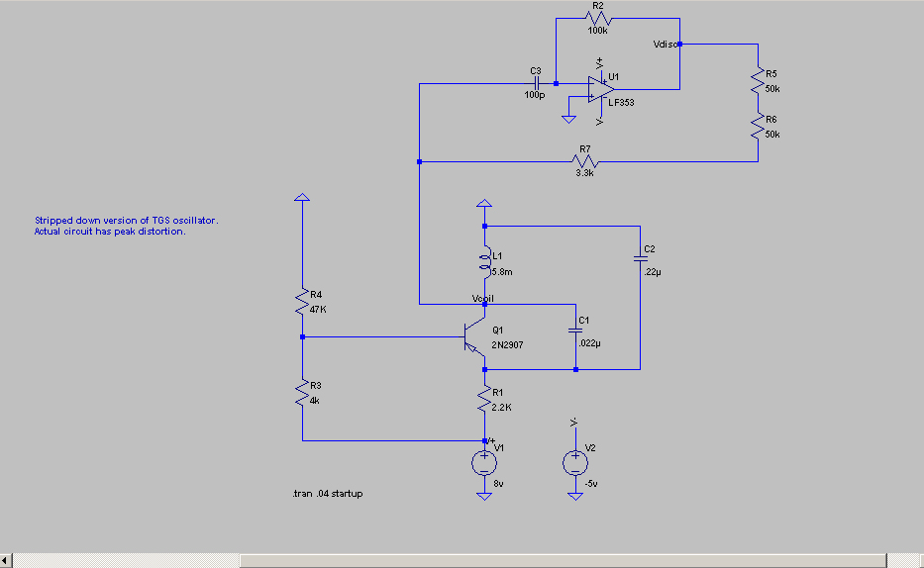Click the 100k value under R2

(x=597, y=30)
